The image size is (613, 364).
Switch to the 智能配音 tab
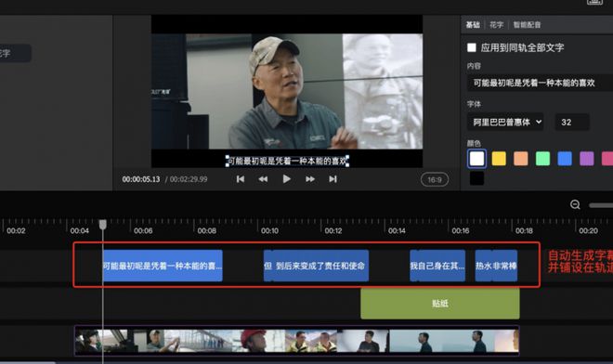[x=527, y=25]
